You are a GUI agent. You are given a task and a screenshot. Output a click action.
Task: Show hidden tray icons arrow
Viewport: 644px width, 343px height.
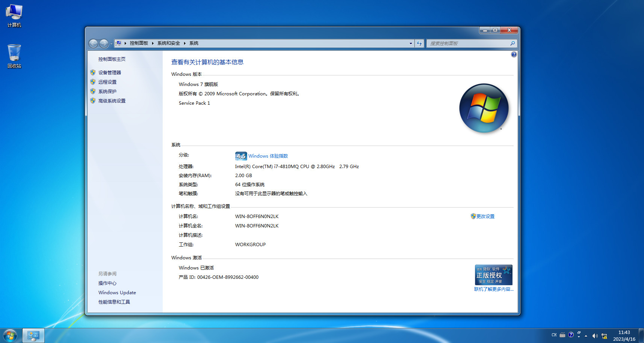[x=586, y=335]
